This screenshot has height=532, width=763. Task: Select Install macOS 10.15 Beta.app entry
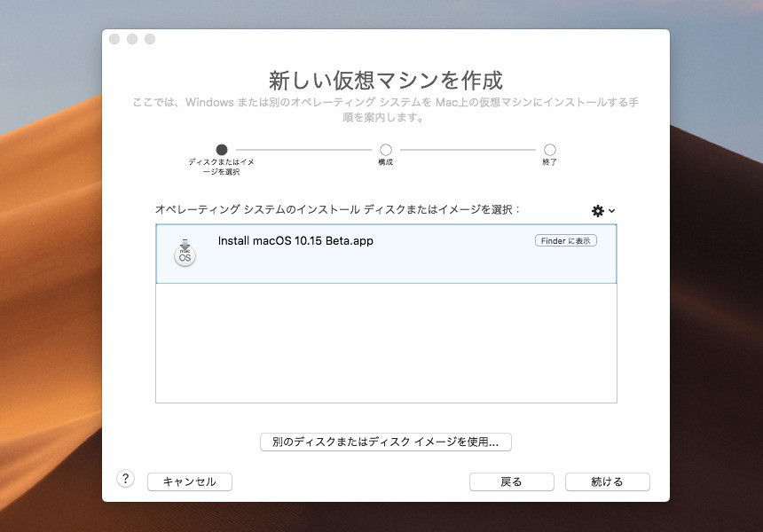386,254
